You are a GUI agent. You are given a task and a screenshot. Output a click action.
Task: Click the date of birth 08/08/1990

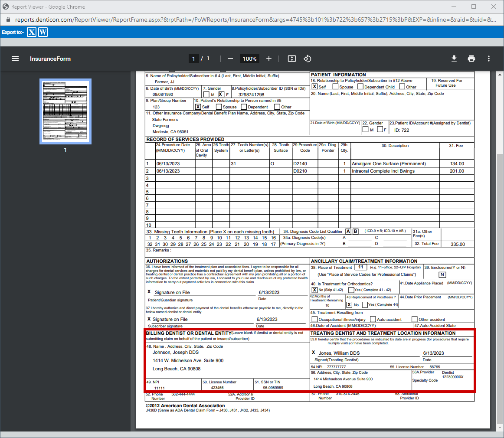[163, 95]
